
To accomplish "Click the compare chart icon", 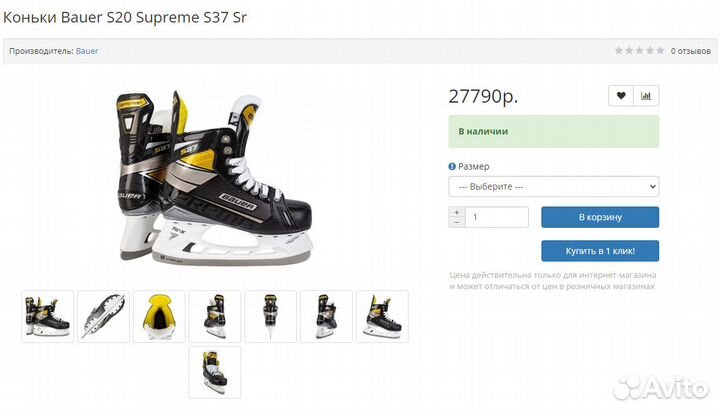I will coord(646,96).
